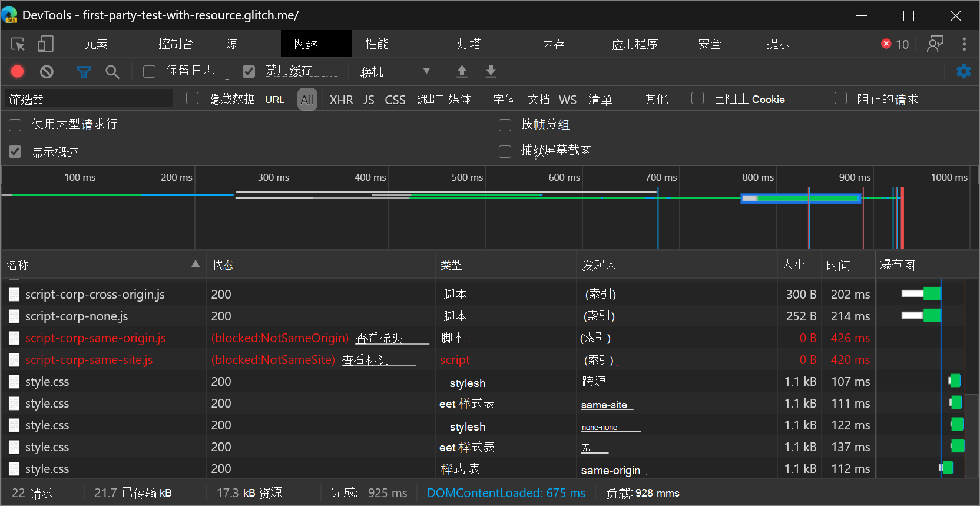Enable group by frame checkbox
Screen dimensions: 980x506
(505, 125)
